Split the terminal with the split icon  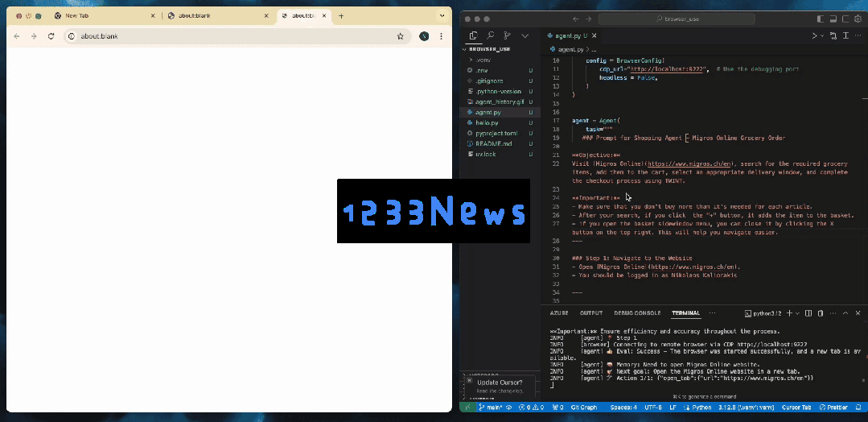pos(808,313)
